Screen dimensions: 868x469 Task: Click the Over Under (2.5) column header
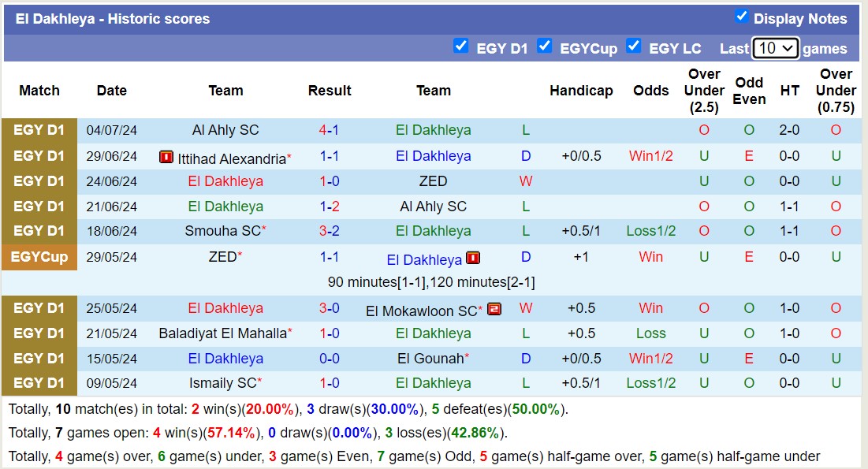coord(704,91)
